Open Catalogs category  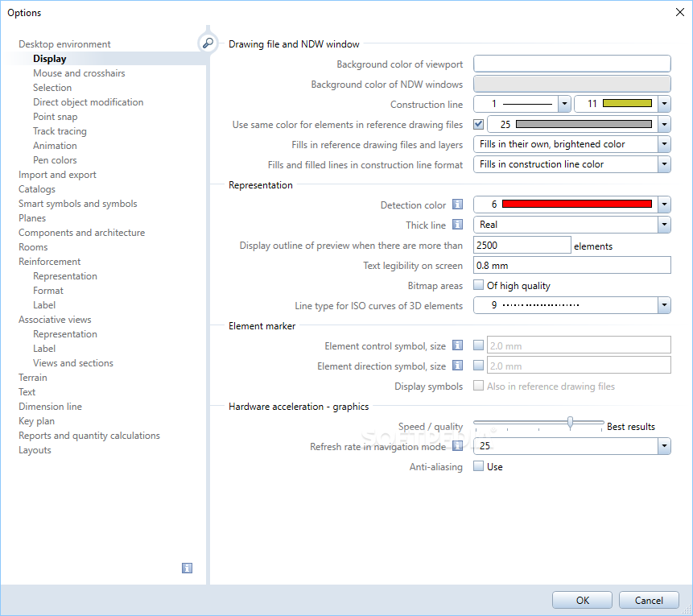click(x=37, y=189)
